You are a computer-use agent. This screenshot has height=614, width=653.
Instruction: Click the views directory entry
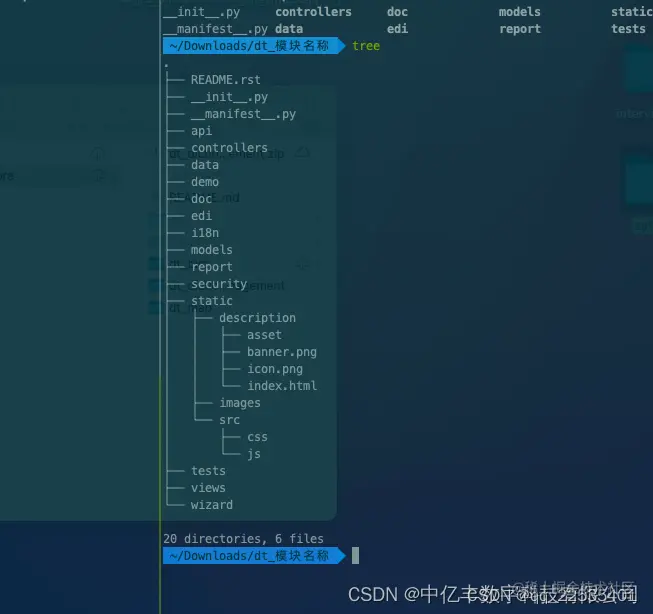[x=208, y=488]
